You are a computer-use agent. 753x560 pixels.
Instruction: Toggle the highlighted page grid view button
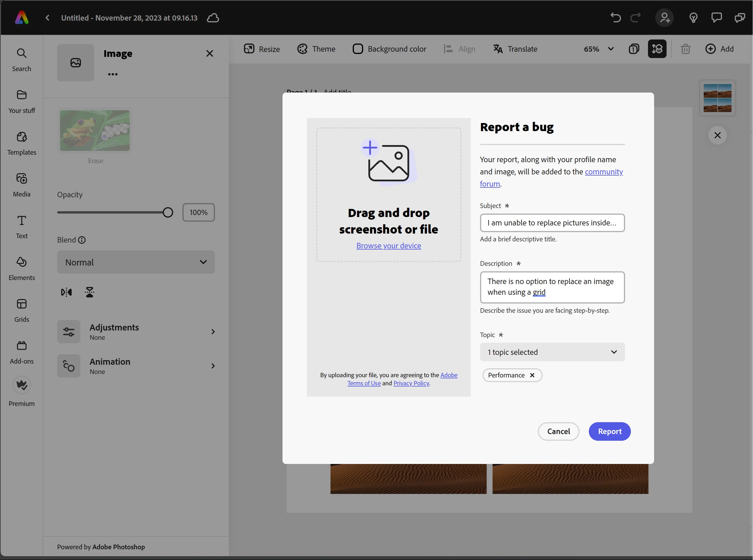tap(657, 49)
